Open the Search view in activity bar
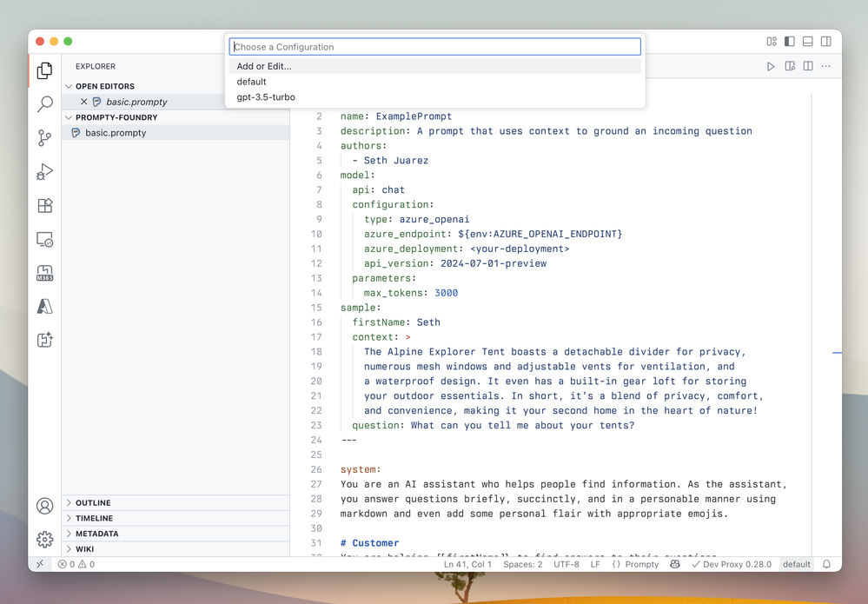Screen dimensions: 868x604 (45, 104)
